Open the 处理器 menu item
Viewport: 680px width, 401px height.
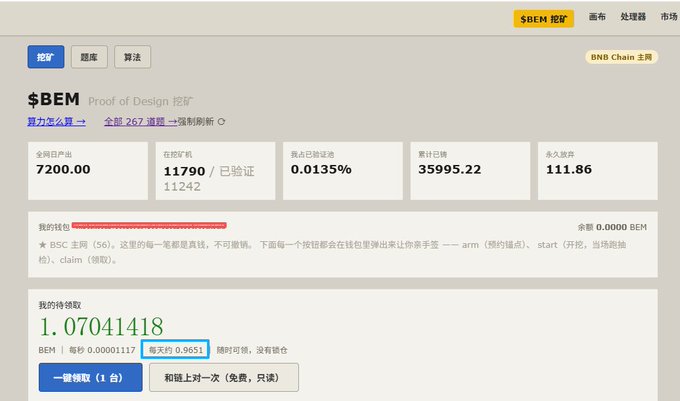pyautogui.click(x=633, y=17)
